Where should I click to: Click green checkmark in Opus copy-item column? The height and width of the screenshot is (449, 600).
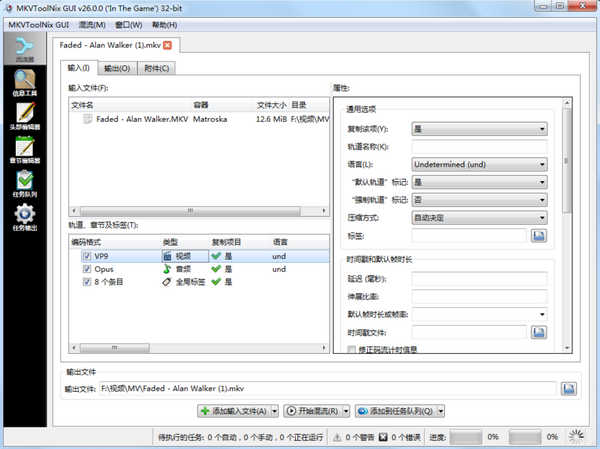[x=216, y=269]
